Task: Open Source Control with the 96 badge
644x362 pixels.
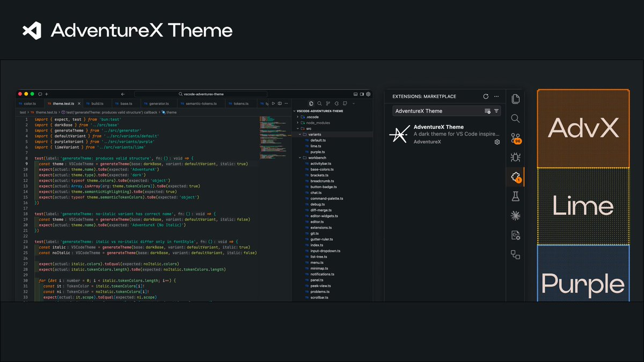Action: coord(516,138)
